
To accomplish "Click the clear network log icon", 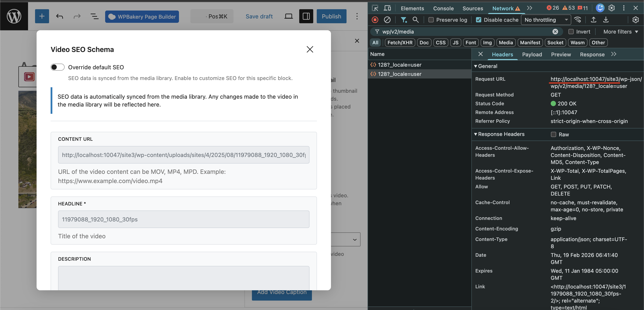I will coord(387,20).
